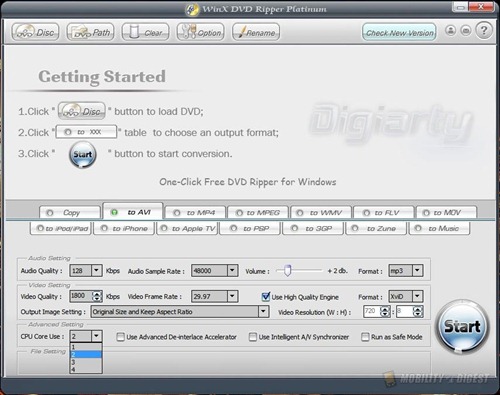
Task: Click the large blue Start button
Action: tap(462, 326)
